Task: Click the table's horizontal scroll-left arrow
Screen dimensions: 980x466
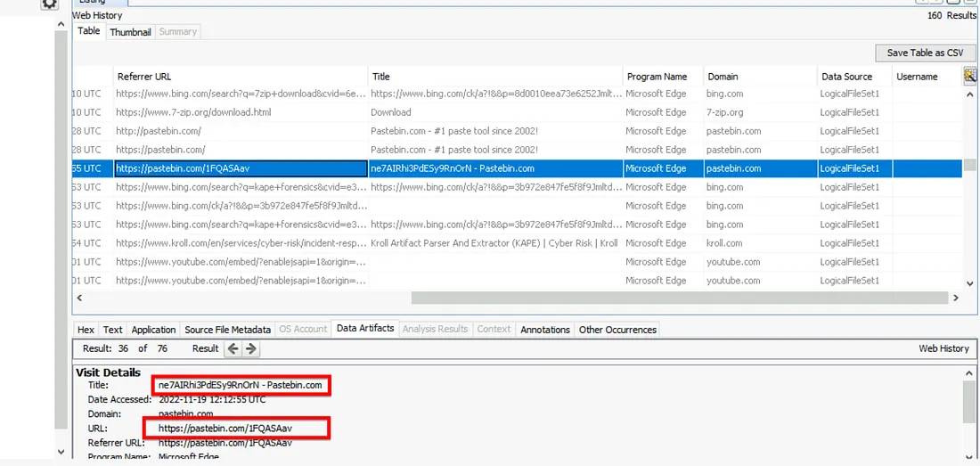Action: point(80,298)
